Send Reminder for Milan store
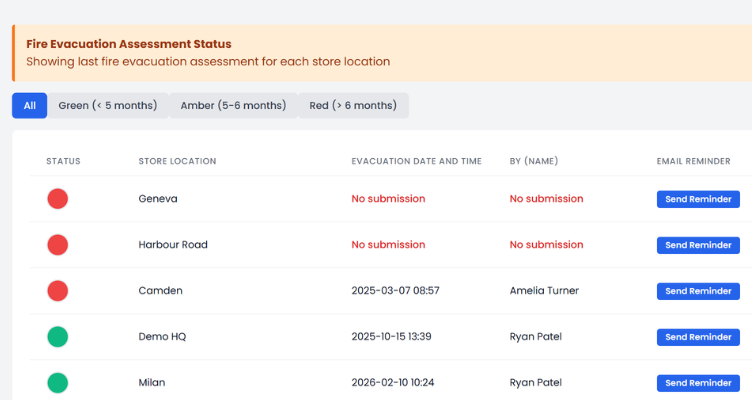 pos(698,383)
